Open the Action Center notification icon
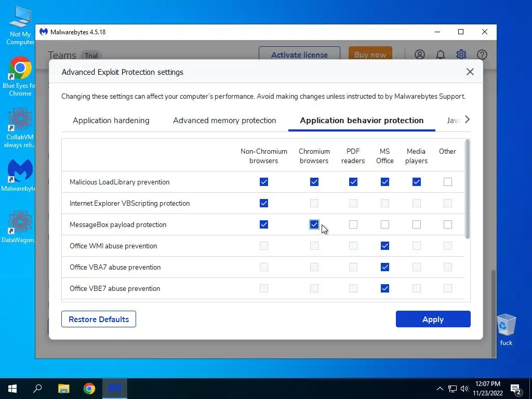532x399 pixels. click(x=515, y=389)
